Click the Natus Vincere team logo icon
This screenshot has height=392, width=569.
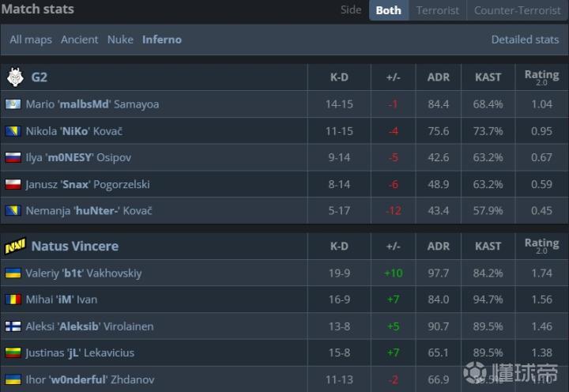pos(16,246)
